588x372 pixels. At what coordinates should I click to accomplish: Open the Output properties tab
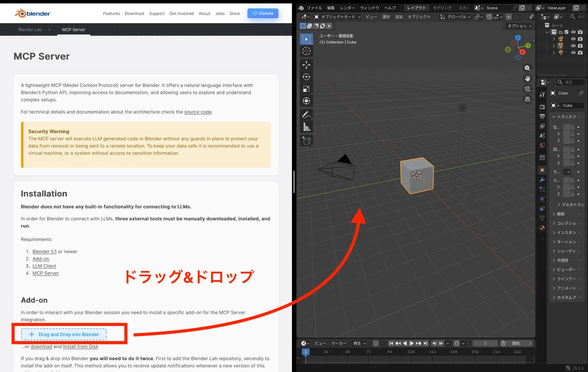pyautogui.click(x=542, y=116)
